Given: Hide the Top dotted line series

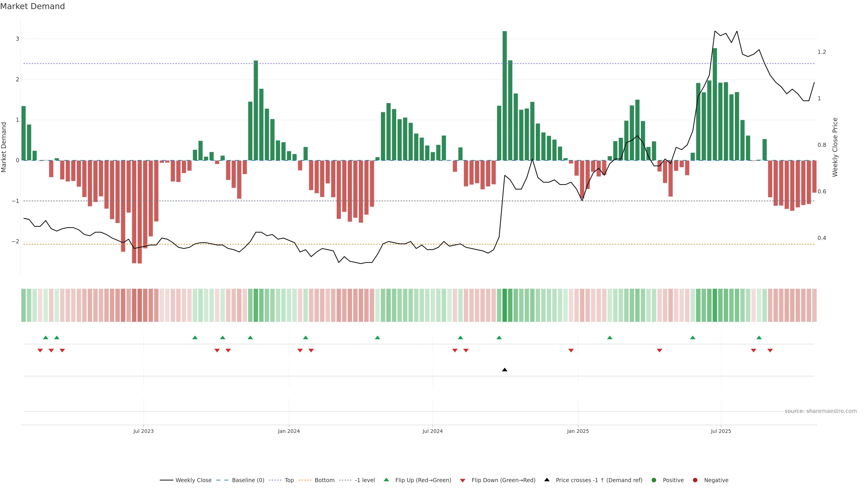Looking at the screenshot, I should [289, 480].
